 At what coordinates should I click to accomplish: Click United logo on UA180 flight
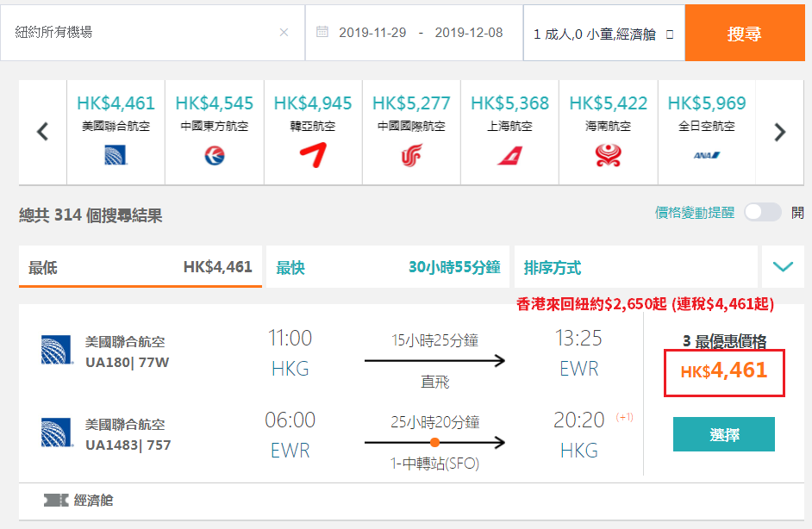click(57, 351)
